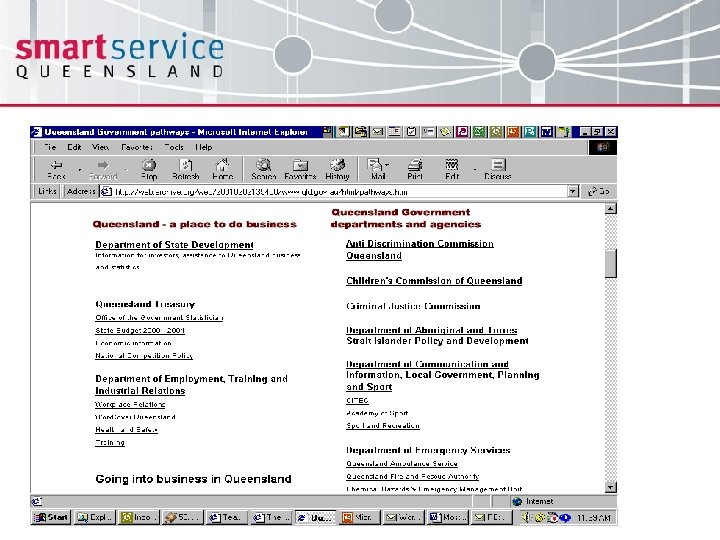The width and height of the screenshot is (720, 540).
Task: Open the CITEC link
Action: pyautogui.click(x=357, y=400)
